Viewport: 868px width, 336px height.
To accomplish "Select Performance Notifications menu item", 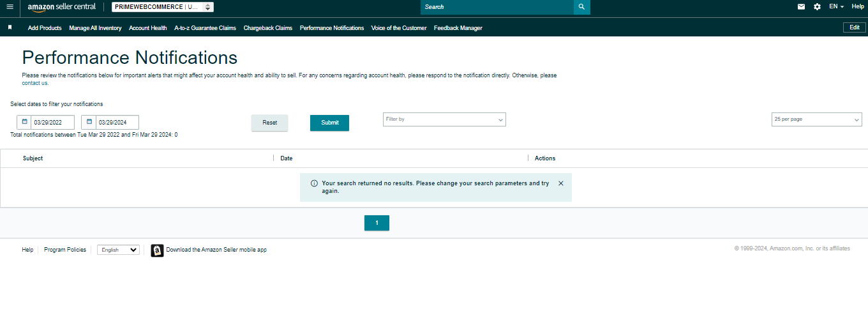I will (332, 28).
